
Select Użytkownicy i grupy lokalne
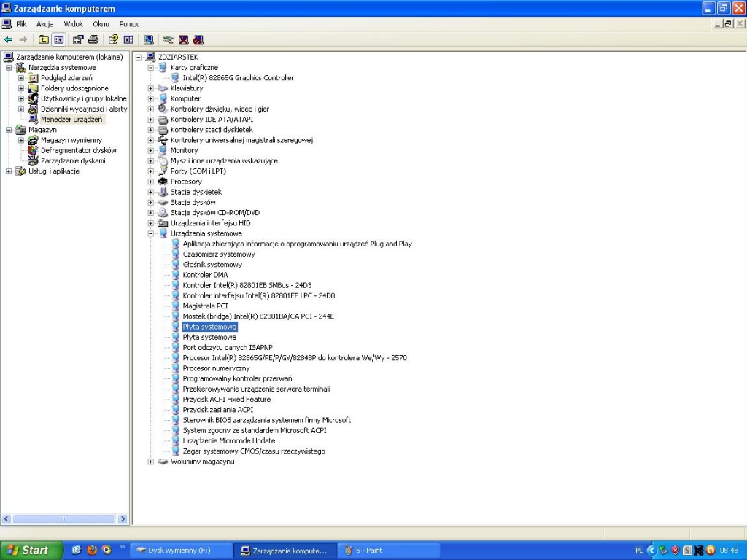[x=84, y=98]
